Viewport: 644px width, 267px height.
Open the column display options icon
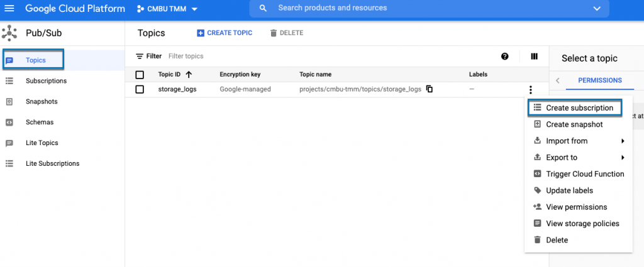point(534,56)
